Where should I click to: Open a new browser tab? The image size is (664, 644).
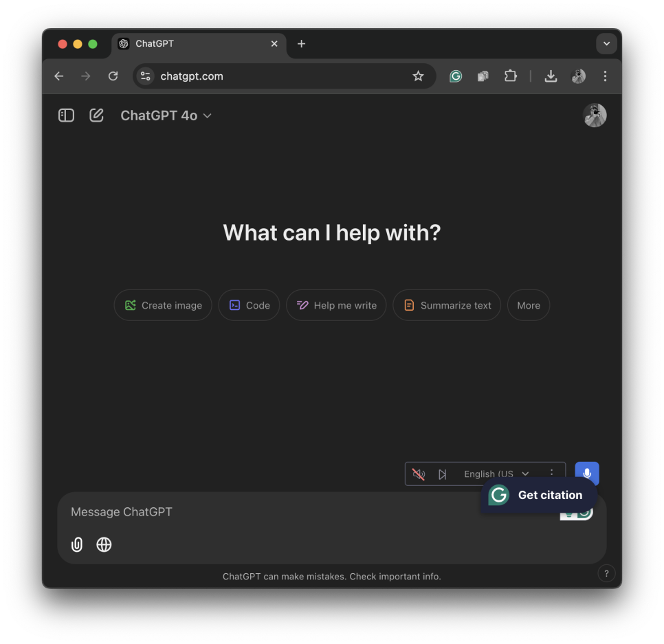(302, 44)
